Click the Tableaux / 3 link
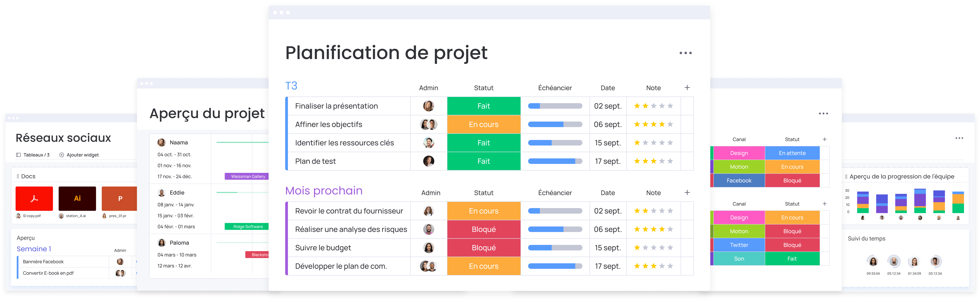 coord(37,155)
